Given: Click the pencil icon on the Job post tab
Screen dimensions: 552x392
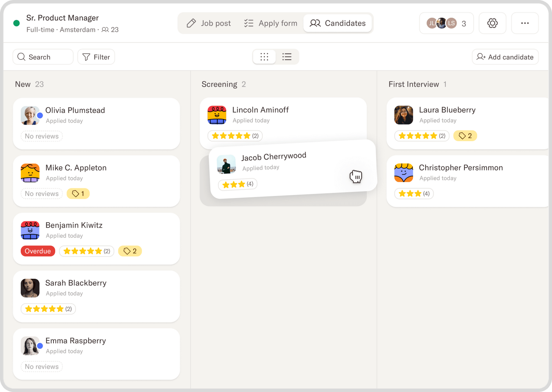Looking at the screenshot, I should coord(191,23).
